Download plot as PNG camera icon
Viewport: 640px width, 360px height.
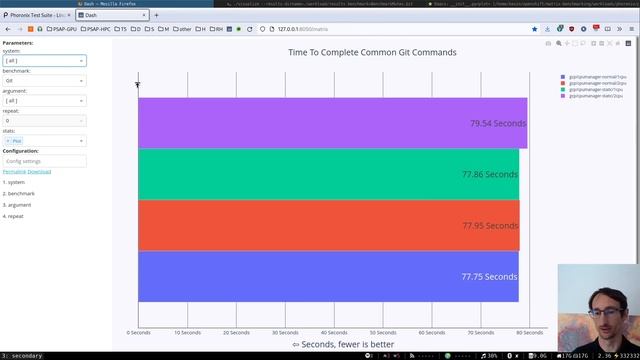548,43
